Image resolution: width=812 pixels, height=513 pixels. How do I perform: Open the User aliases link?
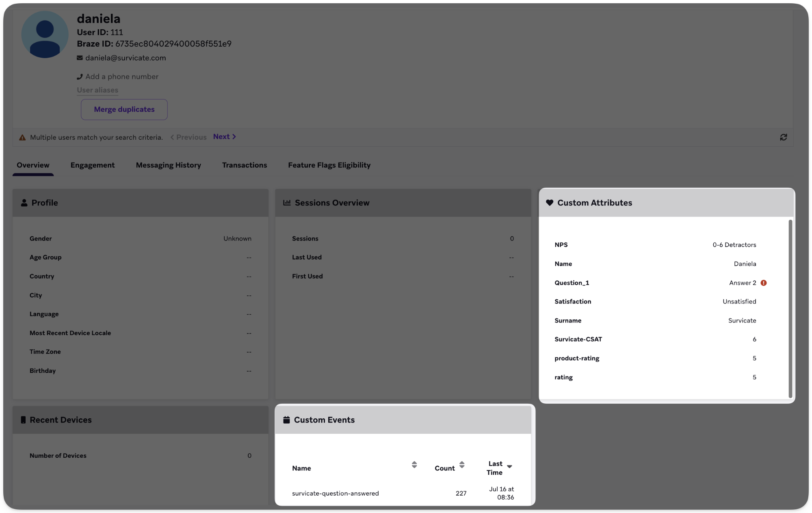tap(97, 90)
